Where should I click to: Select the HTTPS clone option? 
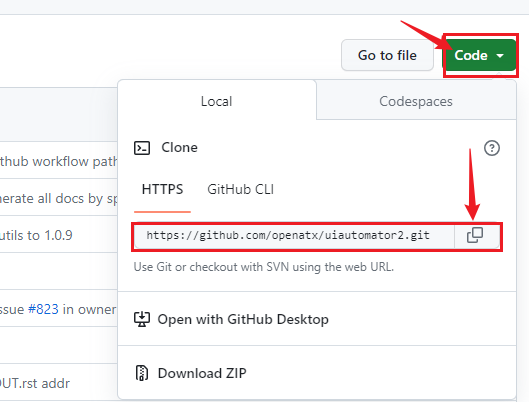(x=162, y=189)
